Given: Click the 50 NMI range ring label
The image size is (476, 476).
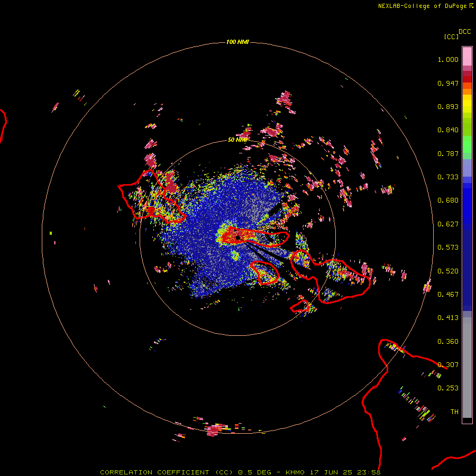Looking at the screenshot, I should tap(237, 140).
